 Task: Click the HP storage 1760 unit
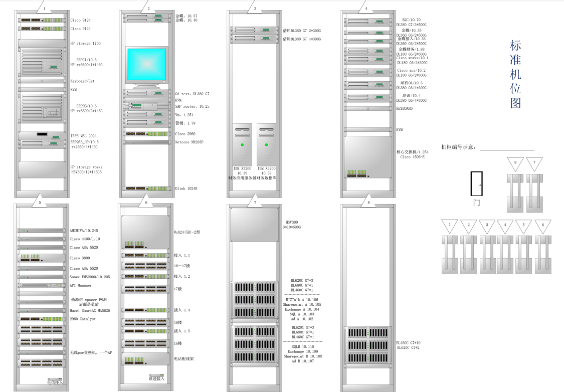[42, 44]
